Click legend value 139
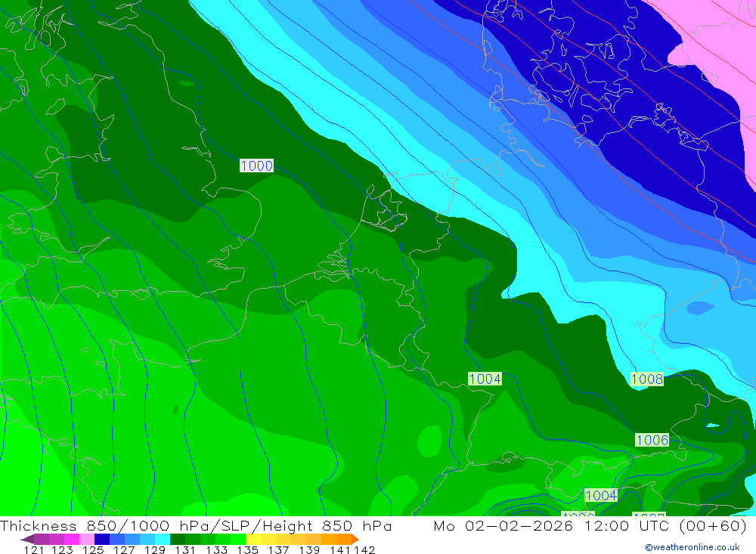 pos(309,549)
